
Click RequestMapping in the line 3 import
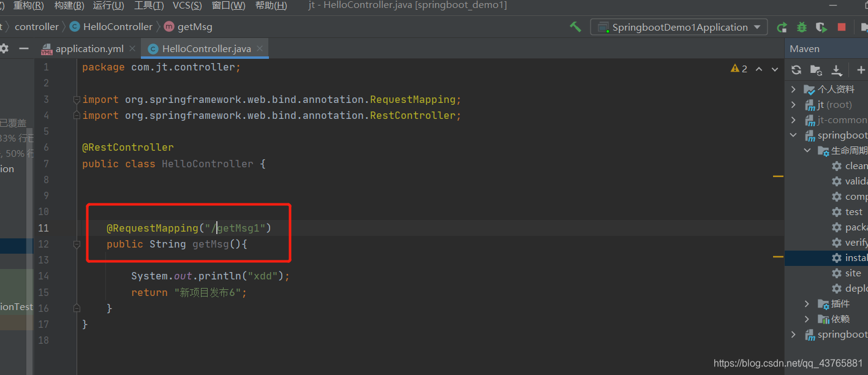click(412, 99)
